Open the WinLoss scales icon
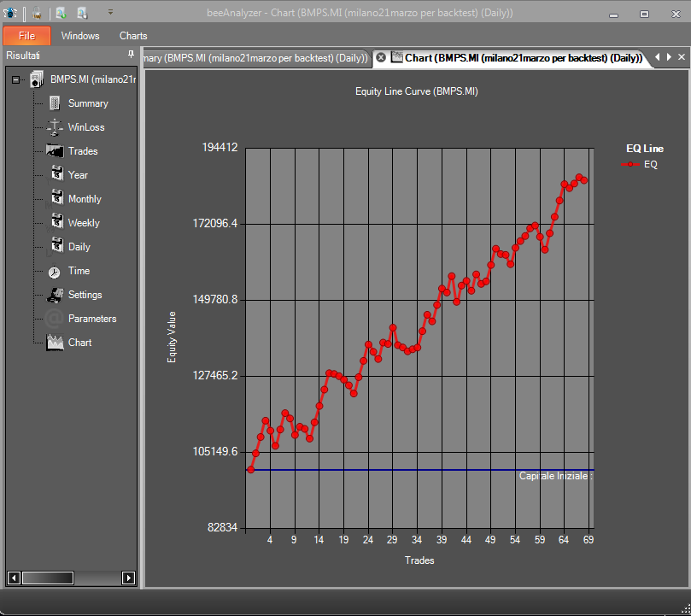The image size is (691, 616). (x=55, y=127)
